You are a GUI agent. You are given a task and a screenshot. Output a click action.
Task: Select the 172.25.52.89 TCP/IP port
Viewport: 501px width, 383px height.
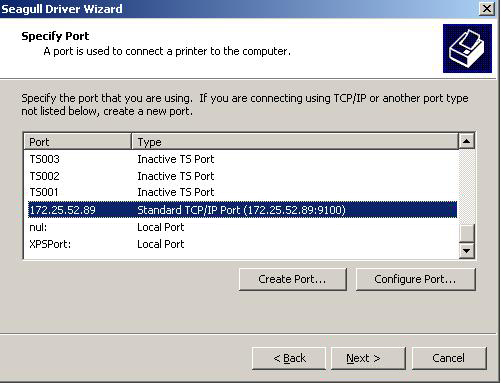coord(242,210)
